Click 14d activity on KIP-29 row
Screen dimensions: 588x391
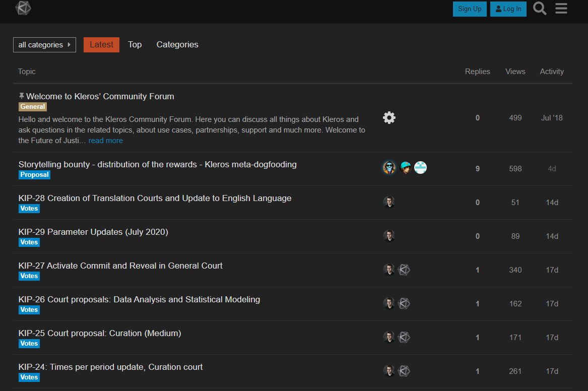point(552,236)
